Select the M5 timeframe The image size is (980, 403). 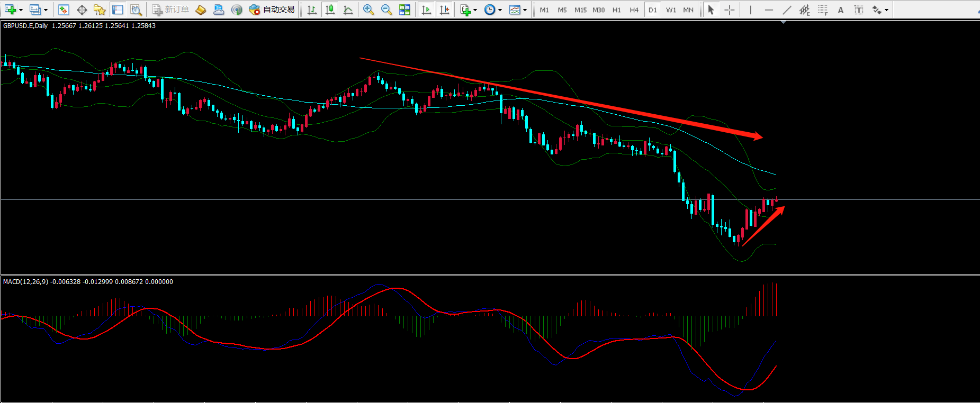coord(562,10)
